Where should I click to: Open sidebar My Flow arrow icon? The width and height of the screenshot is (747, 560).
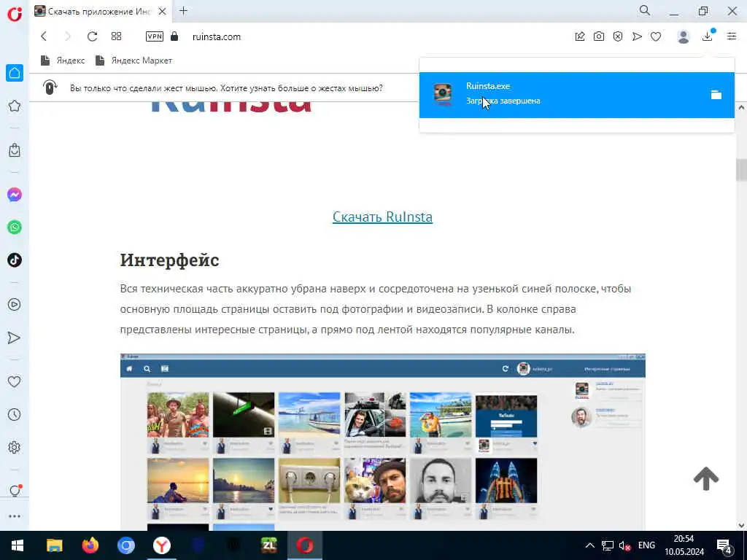15,338
